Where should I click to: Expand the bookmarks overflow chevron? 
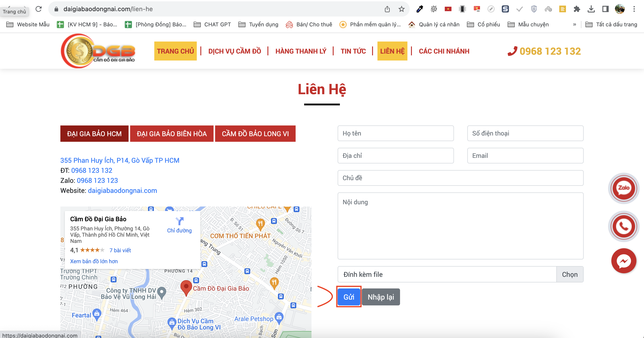(x=574, y=24)
